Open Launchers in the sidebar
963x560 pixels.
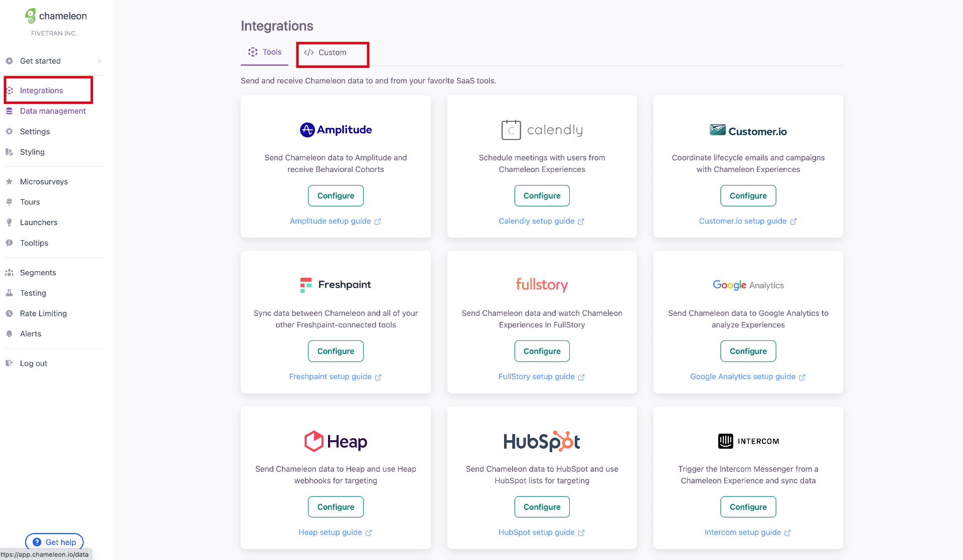click(39, 223)
